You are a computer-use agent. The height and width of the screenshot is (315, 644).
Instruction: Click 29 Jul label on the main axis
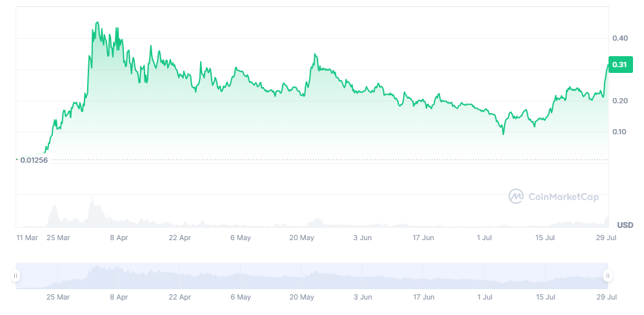(x=605, y=238)
